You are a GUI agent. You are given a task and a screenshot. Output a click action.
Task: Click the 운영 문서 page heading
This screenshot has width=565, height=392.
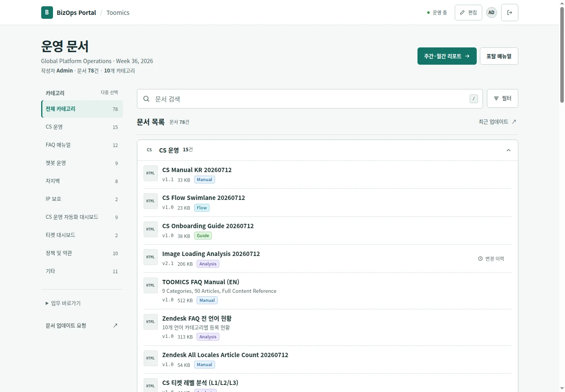coord(65,46)
